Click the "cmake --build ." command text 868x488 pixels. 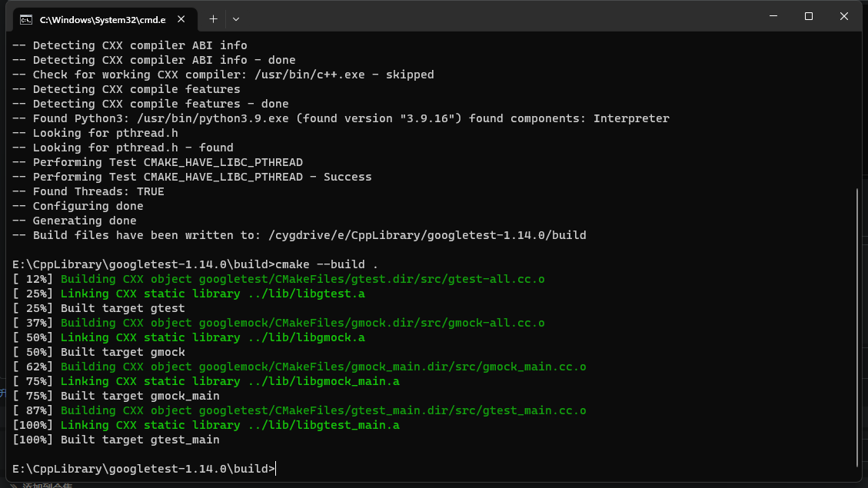tap(327, 264)
